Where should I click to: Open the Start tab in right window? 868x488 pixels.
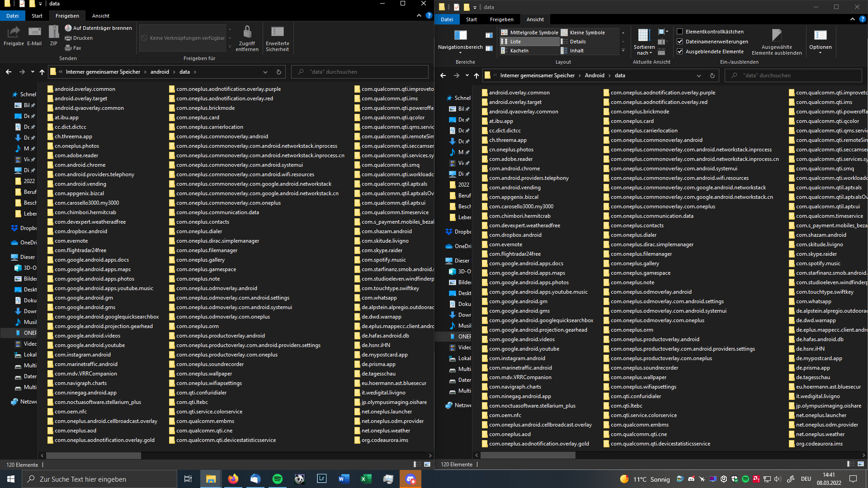[x=472, y=19]
